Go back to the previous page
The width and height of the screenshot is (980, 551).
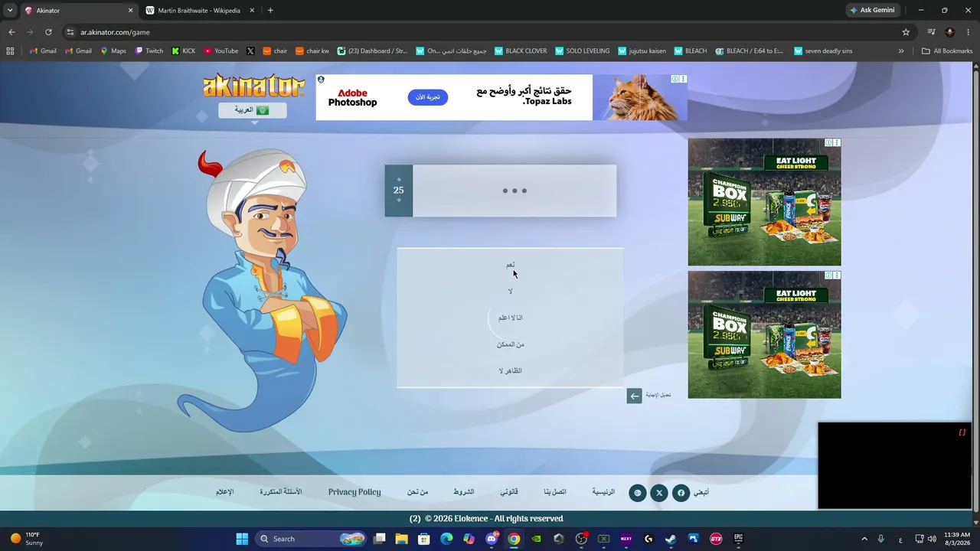(11, 32)
